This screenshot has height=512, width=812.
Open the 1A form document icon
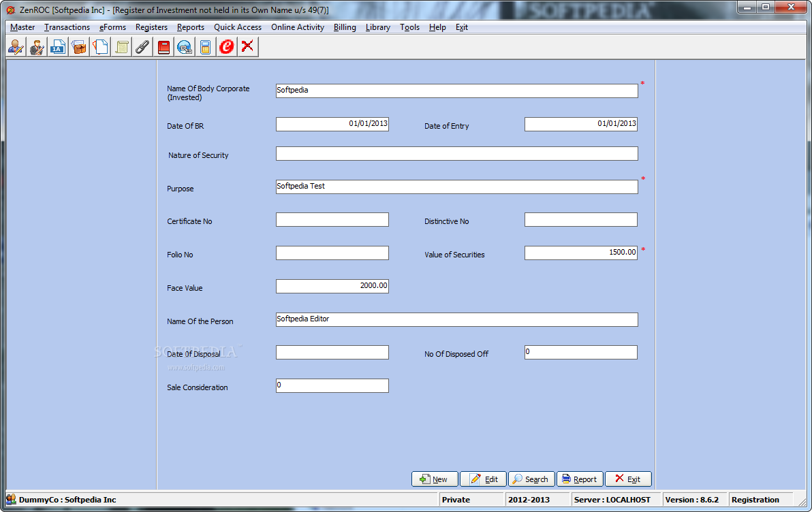58,47
